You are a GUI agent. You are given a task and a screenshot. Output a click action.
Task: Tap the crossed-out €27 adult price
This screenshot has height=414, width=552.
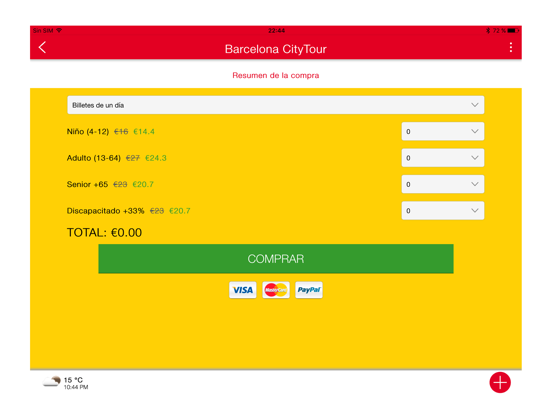[x=133, y=158]
